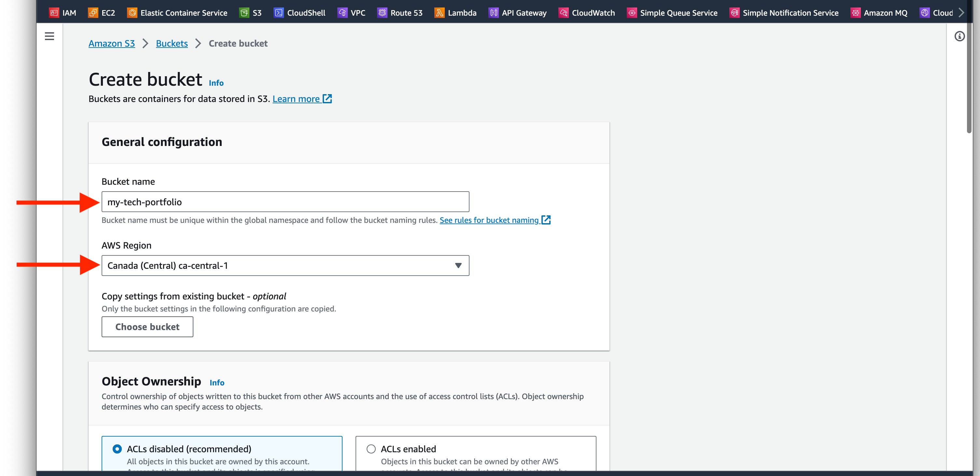The height and width of the screenshot is (476, 980).
Task: Click the General configuration heading
Action: [x=162, y=142]
